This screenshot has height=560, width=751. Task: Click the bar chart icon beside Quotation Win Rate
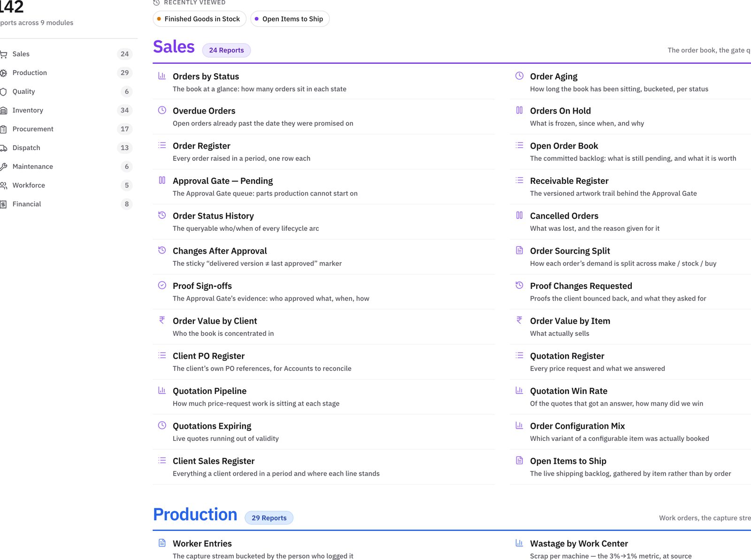point(519,390)
